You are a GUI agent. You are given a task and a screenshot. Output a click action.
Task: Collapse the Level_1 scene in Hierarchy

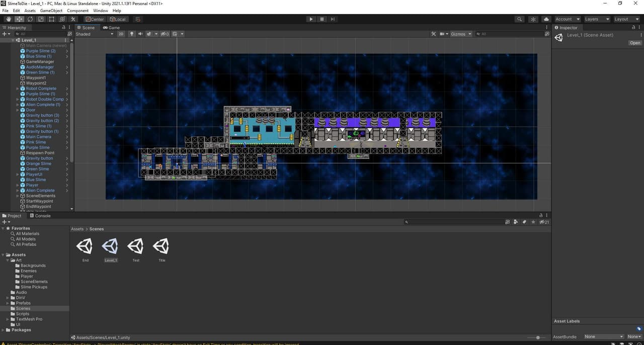point(13,40)
